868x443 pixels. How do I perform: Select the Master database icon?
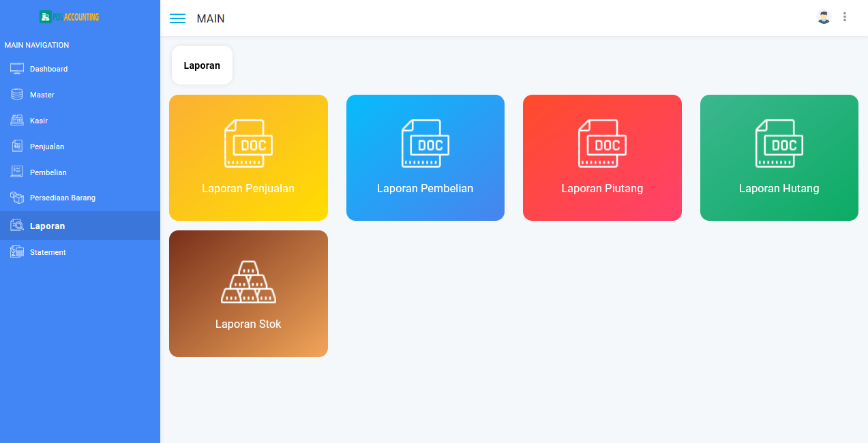16,94
